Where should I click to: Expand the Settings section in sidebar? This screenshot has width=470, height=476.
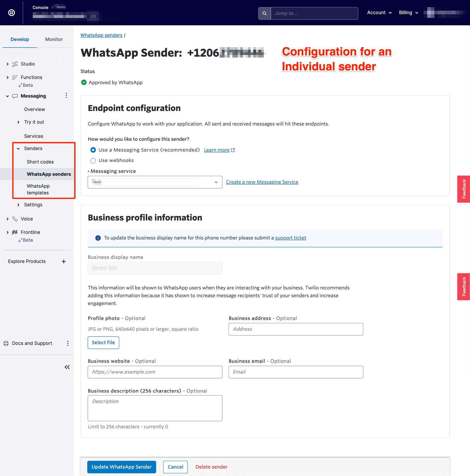33,205
